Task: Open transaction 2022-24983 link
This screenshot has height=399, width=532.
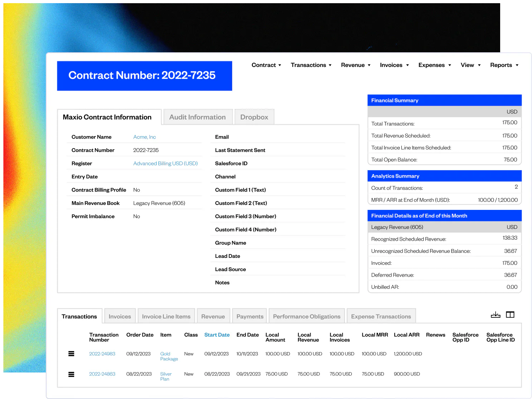Action: click(x=102, y=354)
